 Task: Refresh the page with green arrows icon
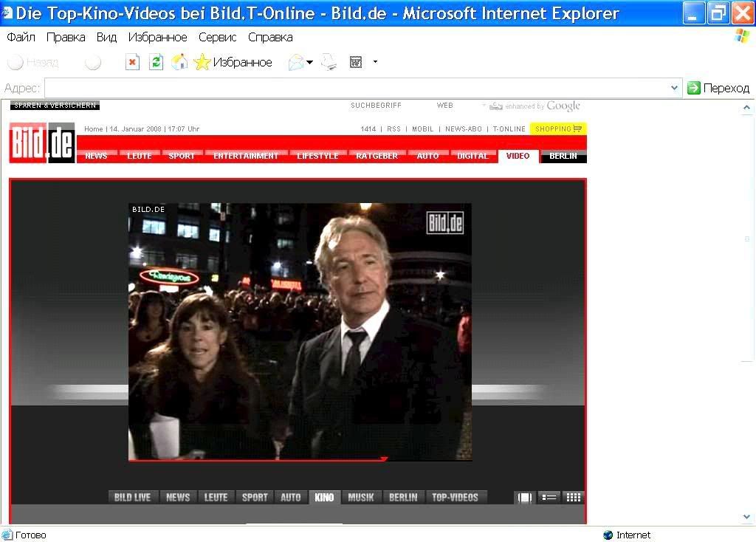(x=156, y=62)
